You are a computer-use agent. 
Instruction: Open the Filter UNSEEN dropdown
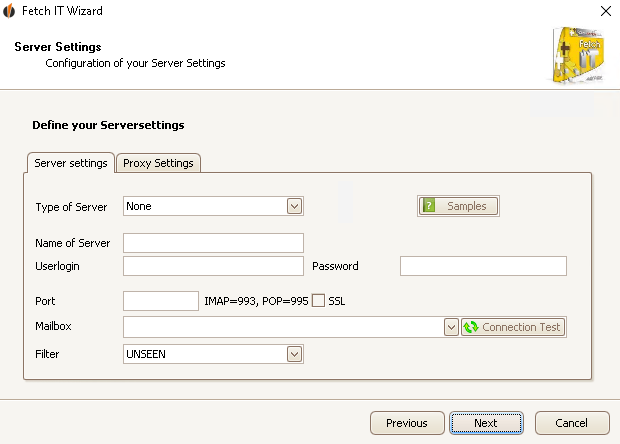[x=294, y=354]
